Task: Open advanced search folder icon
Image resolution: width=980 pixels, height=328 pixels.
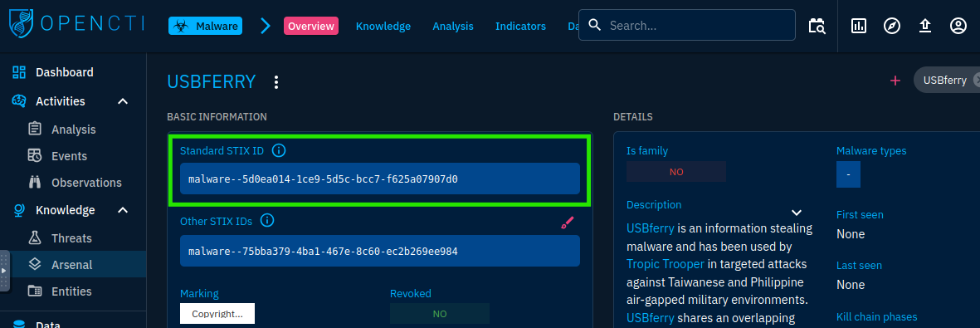Action: coord(817,26)
